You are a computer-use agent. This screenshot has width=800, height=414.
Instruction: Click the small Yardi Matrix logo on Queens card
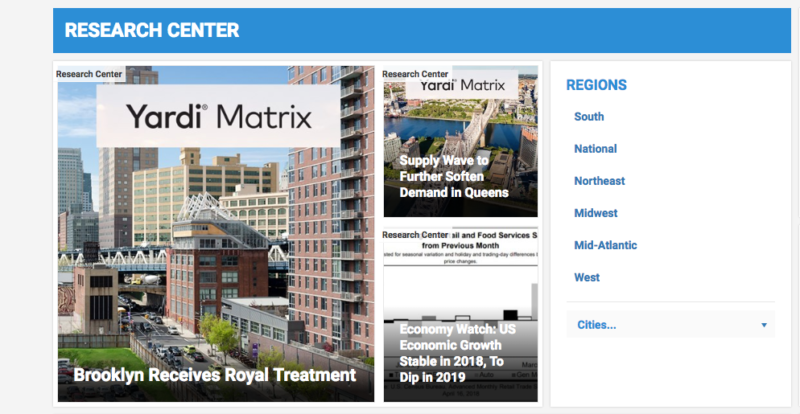(x=462, y=85)
